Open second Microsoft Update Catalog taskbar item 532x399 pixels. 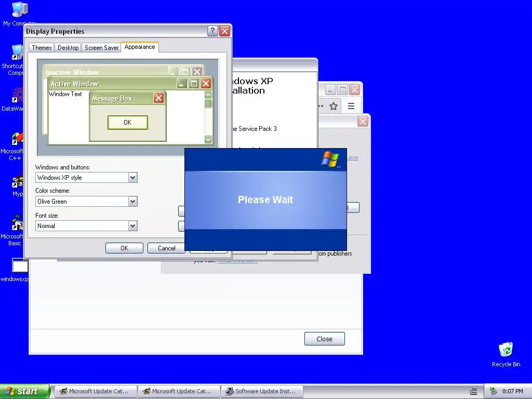point(179,391)
